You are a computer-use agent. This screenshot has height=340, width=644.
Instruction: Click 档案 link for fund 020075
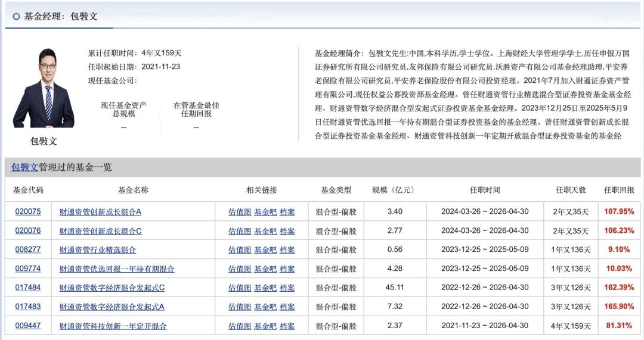pyautogui.click(x=287, y=212)
